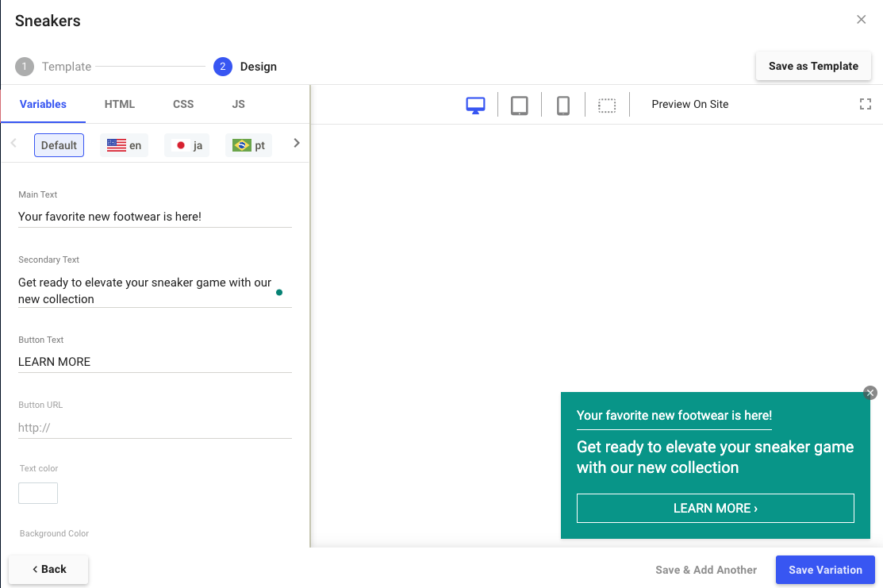883x588 pixels.
Task: Expand preview to fullscreen
Action: (866, 104)
